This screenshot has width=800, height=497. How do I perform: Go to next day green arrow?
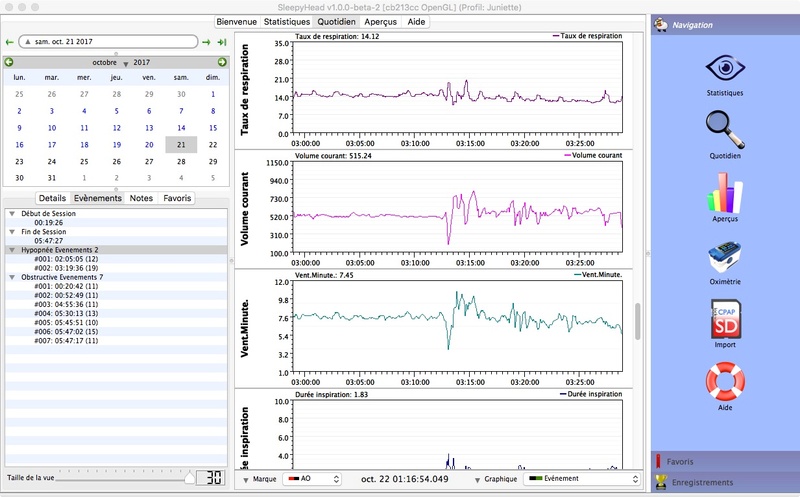(x=206, y=42)
